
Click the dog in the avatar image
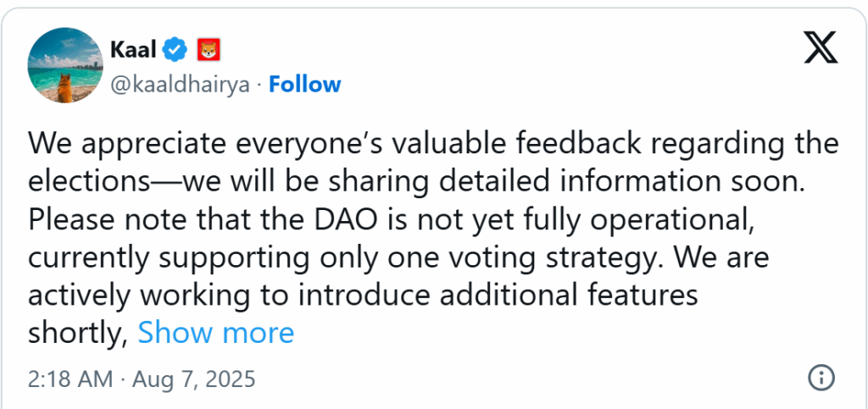click(x=65, y=88)
